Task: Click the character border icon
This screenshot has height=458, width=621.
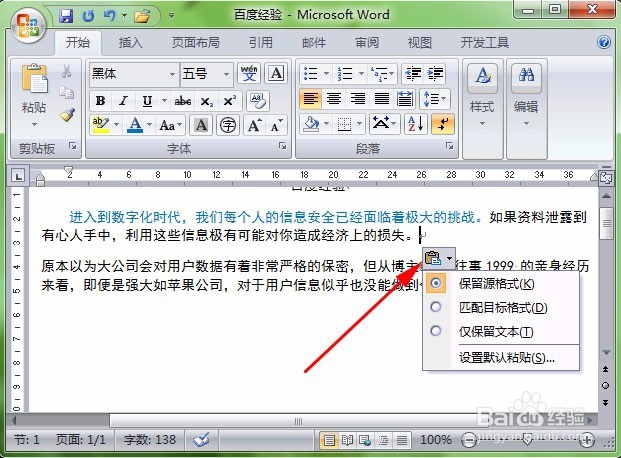Action: click(276, 73)
